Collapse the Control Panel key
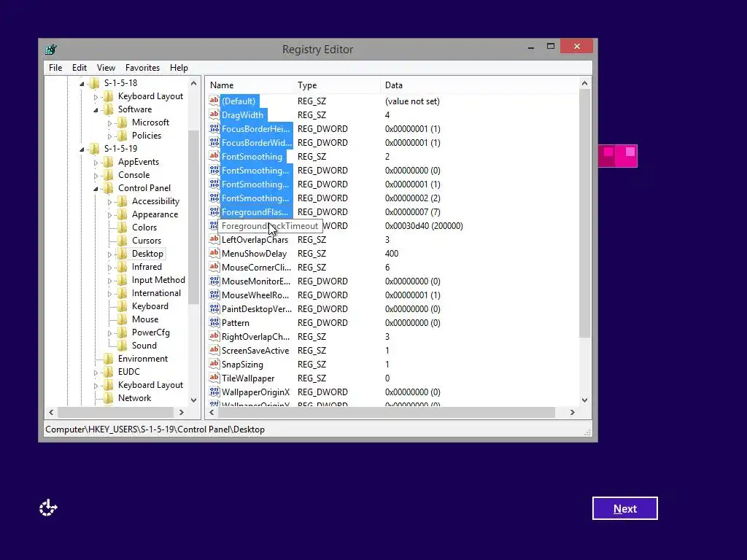The width and height of the screenshot is (747, 560). point(96,189)
